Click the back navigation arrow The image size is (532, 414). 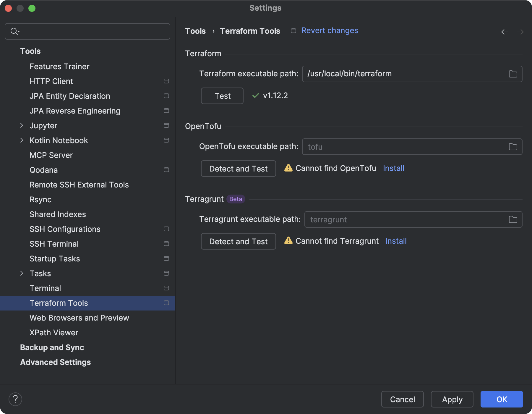504,32
